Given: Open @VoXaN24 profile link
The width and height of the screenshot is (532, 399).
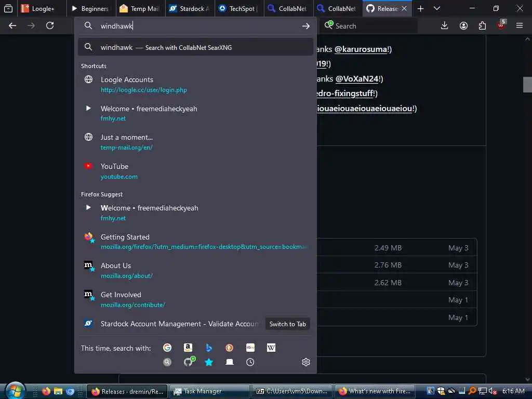Looking at the screenshot, I should pyautogui.click(x=357, y=79).
